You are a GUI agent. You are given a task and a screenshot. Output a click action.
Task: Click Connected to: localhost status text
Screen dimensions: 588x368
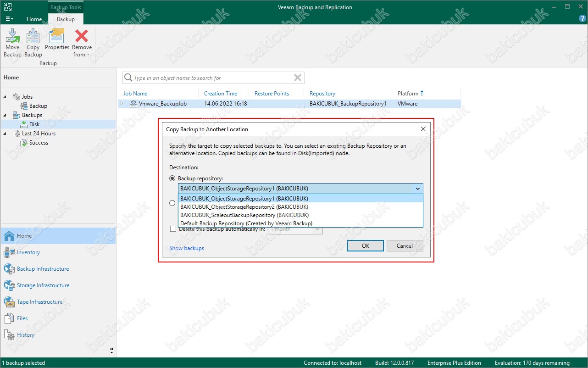[x=333, y=363]
